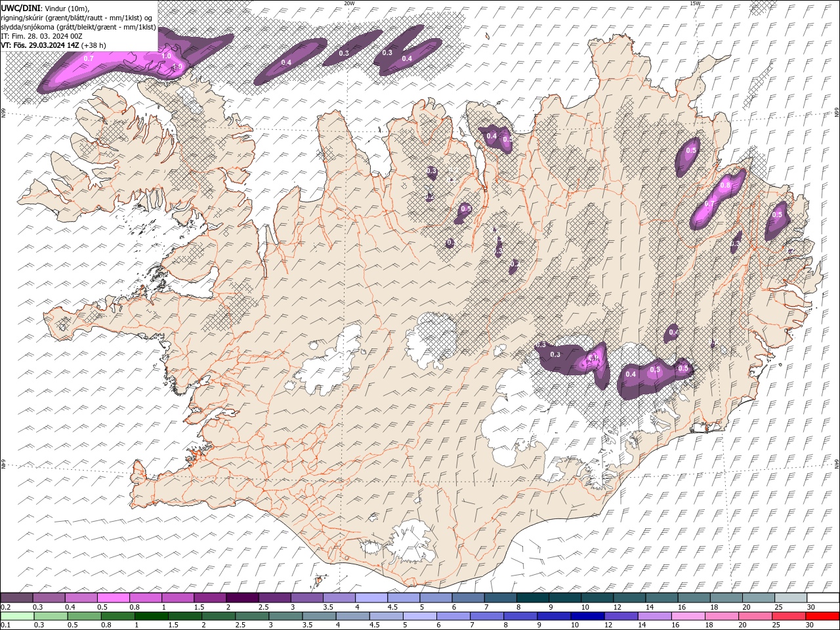Click the 'rigning/skúrir' legend description line

coord(77,18)
